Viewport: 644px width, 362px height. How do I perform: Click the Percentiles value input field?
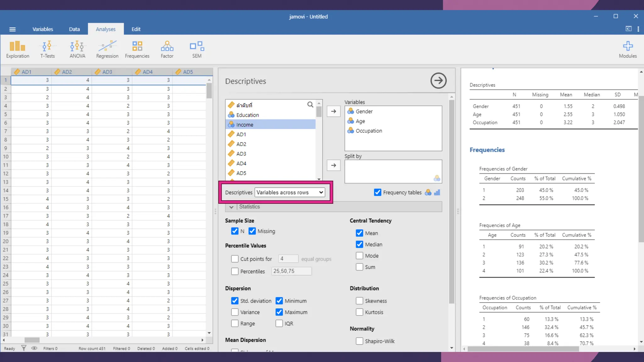[x=291, y=271]
